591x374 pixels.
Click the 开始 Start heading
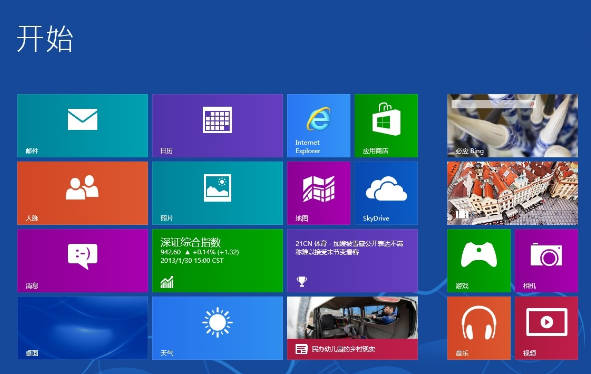click(44, 39)
